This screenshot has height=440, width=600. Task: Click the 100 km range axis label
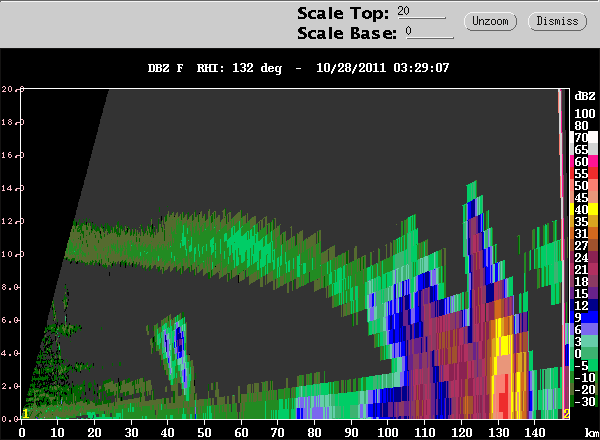387,433
